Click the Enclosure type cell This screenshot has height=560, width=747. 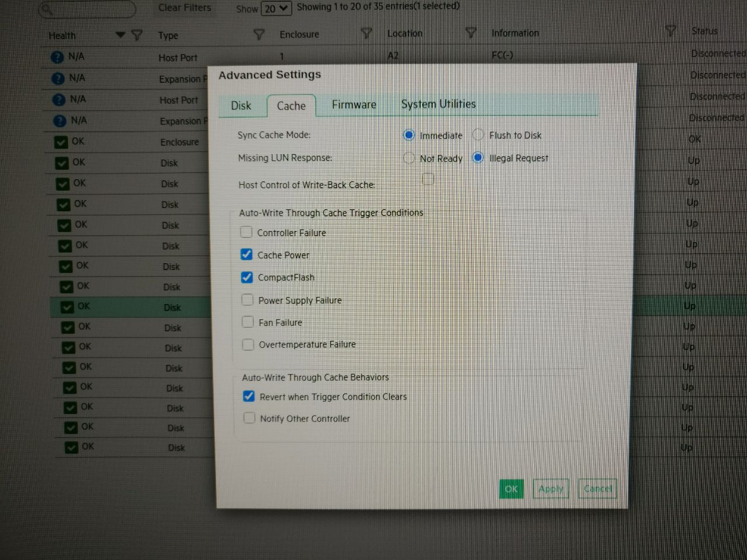click(x=180, y=142)
